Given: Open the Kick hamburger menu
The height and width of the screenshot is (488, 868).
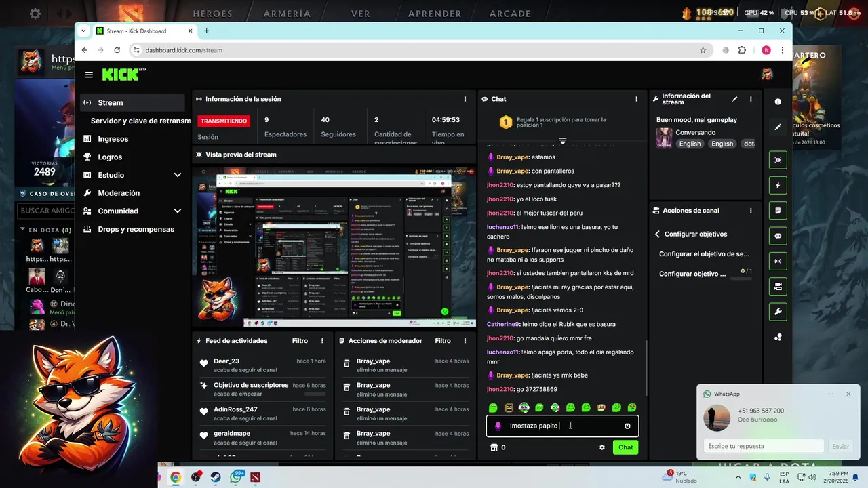Looking at the screenshot, I should point(89,75).
